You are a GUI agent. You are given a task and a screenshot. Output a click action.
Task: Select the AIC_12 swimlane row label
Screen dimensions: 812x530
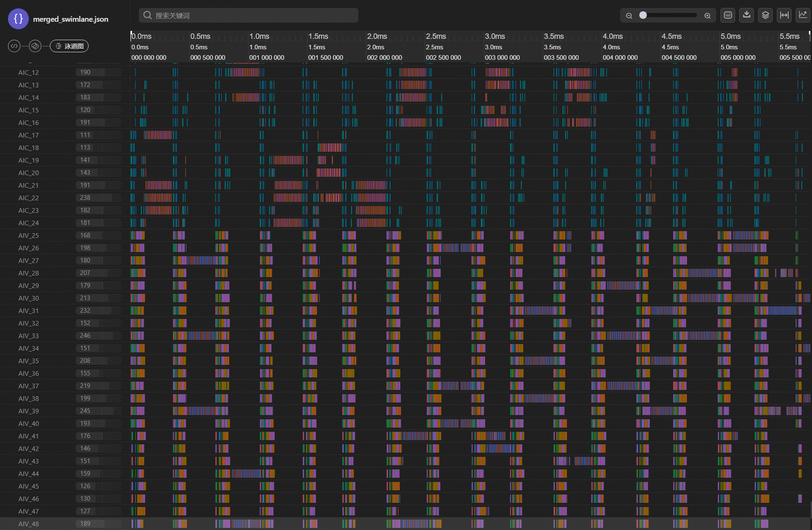coord(28,72)
